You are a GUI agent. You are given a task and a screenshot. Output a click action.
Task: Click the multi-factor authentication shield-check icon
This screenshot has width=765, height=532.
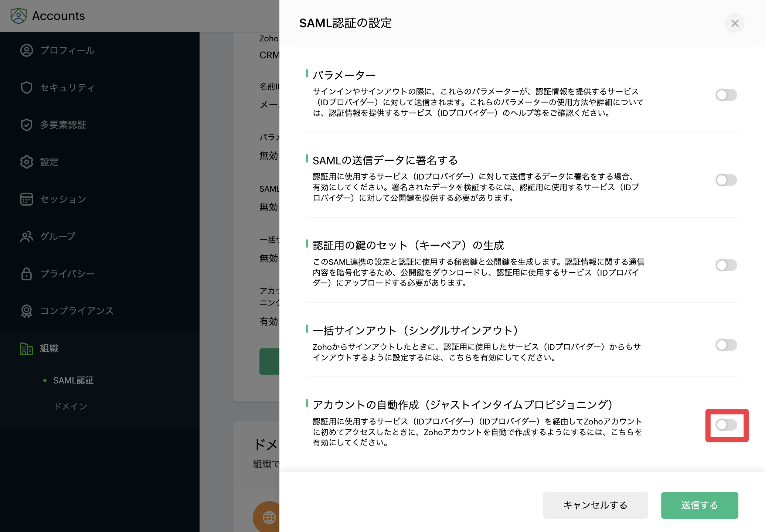click(x=27, y=125)
